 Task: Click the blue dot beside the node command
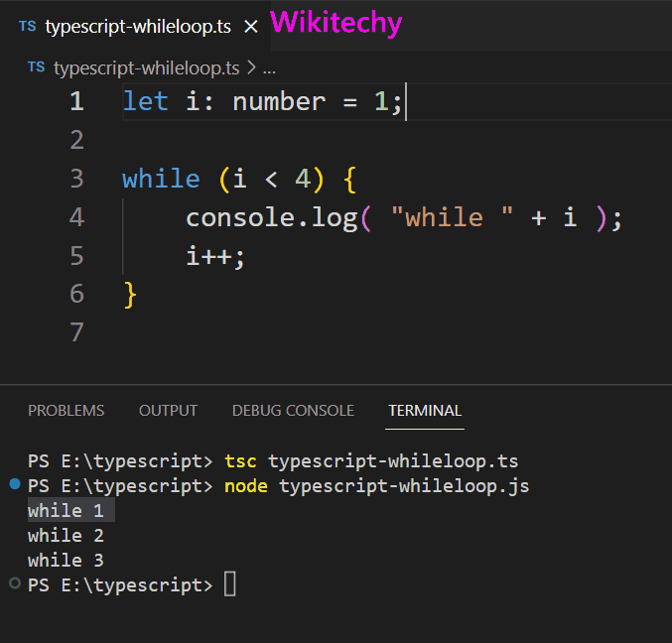pyautogui.click(x=14, y=484)
